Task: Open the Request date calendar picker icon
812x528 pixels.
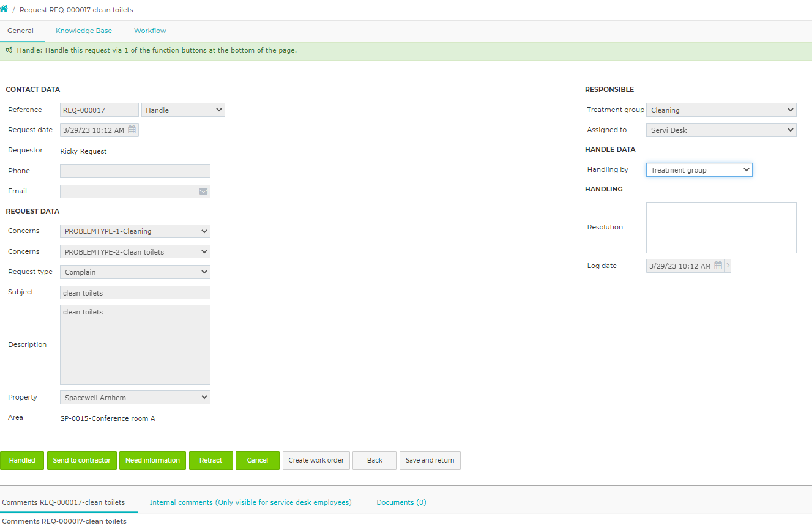Action: (132, 130)
